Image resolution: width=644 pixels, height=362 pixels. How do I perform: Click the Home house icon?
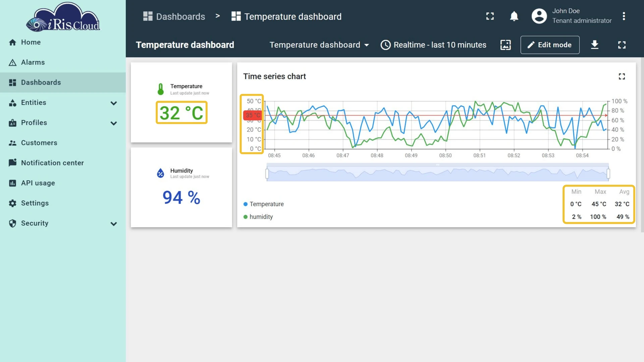(12, 42)
